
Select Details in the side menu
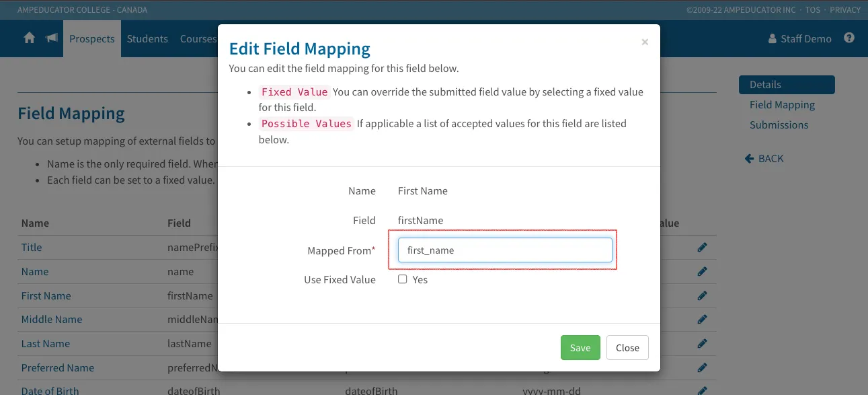pyautogui.click(x=787, y=85)
